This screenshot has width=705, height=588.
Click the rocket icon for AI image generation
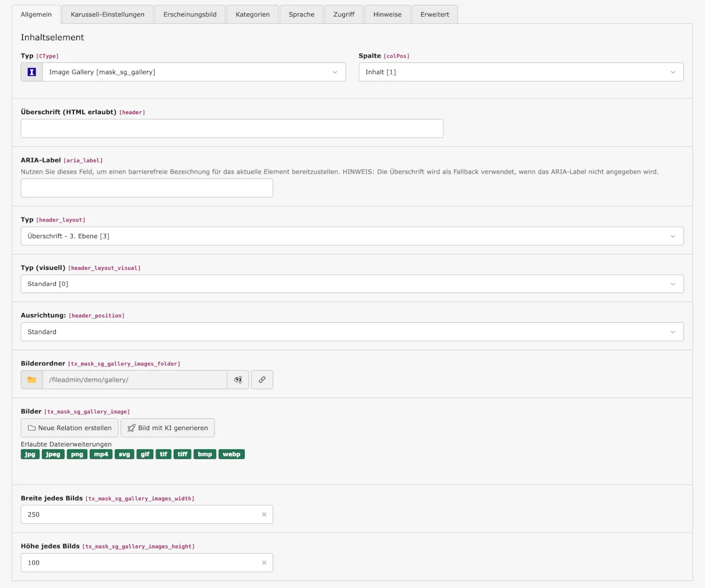click(x=132, y=428)
